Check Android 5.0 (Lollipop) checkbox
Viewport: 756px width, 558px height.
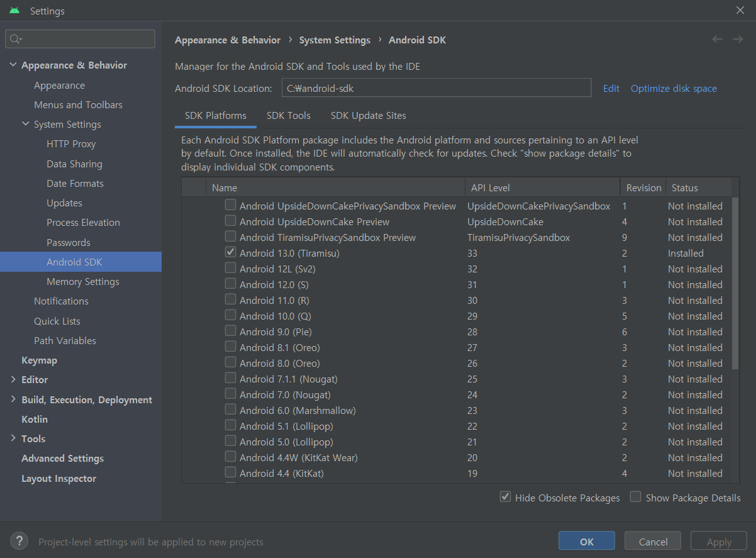(231, 441)
